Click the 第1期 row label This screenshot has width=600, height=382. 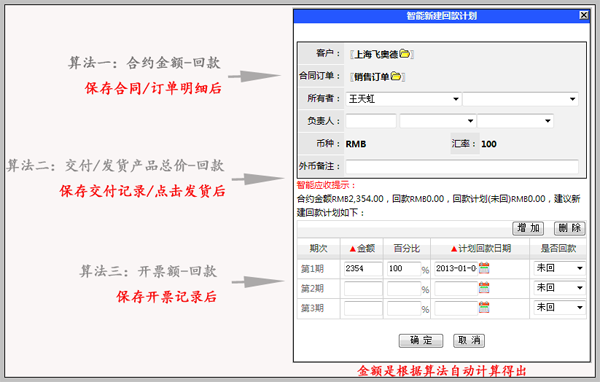click(x=312, y=269)
